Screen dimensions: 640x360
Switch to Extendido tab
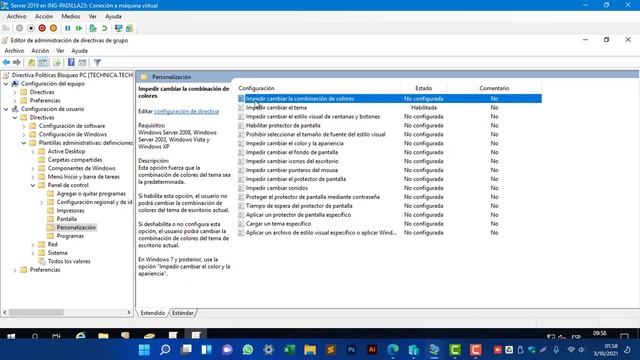[x=153, y=313]
